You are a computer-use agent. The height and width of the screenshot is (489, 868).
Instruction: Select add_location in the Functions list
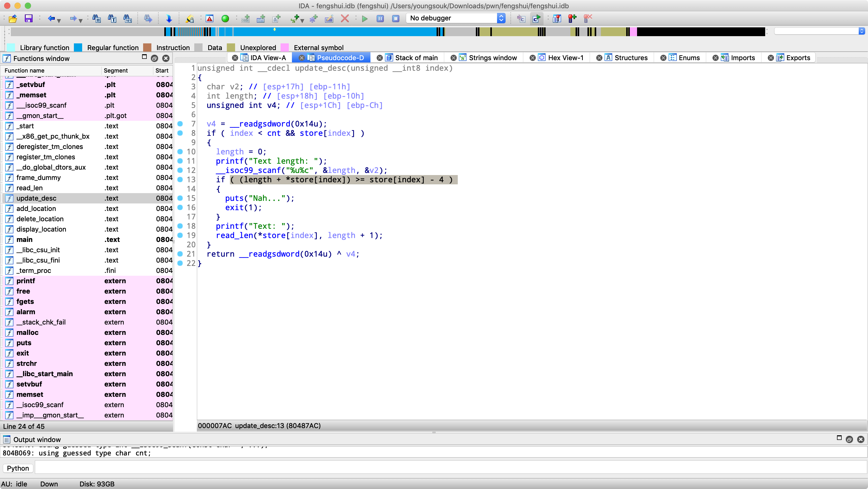tap(36, 208)
